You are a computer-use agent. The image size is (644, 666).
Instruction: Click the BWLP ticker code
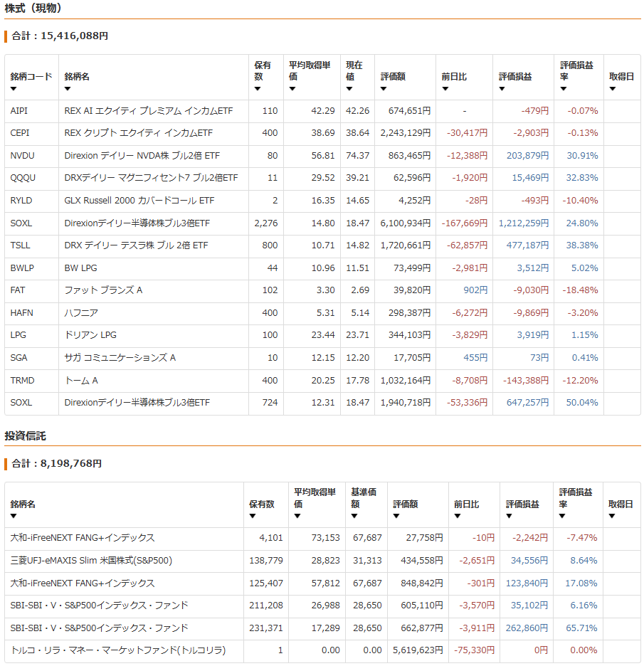pos(22,268)
